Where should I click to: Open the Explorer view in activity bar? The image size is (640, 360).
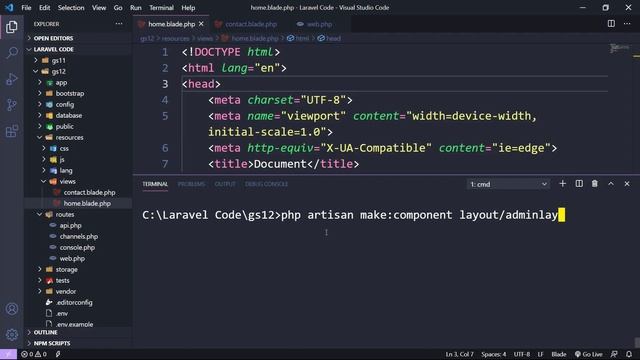coord(12,27)
